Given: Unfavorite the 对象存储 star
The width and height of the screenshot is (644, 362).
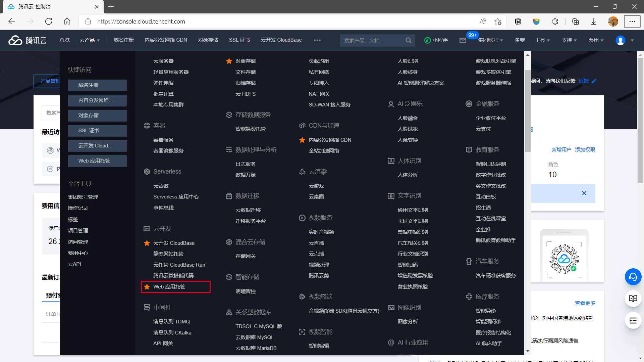Looking at the screenshot, I should click(x=229, y=61).
